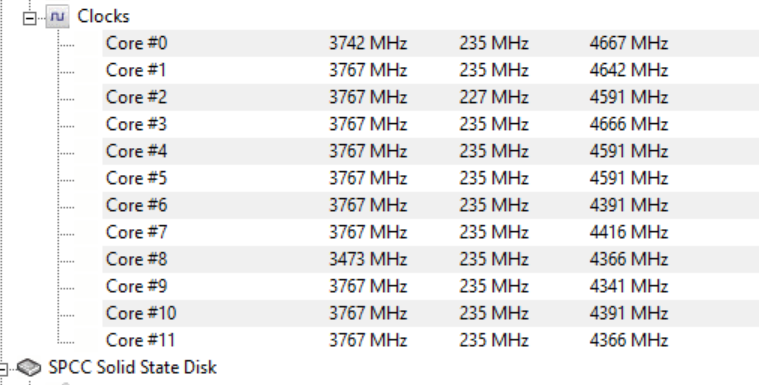Click the SPCC Solid State Disk drive icon
This screenshot has height=385, width=759.
(29, 368)
